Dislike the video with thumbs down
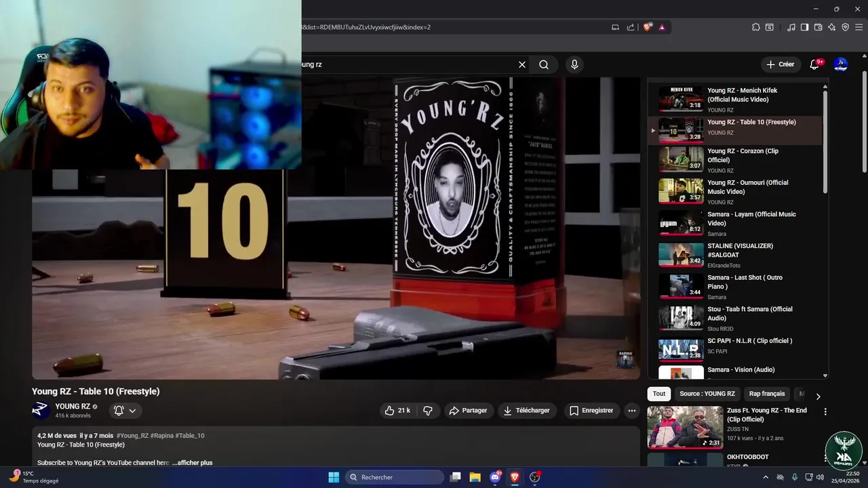868x488 pixels. click(428, 411)
